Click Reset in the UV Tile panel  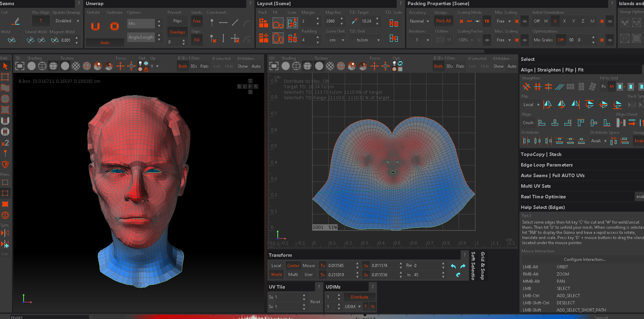tap(315, 302)
